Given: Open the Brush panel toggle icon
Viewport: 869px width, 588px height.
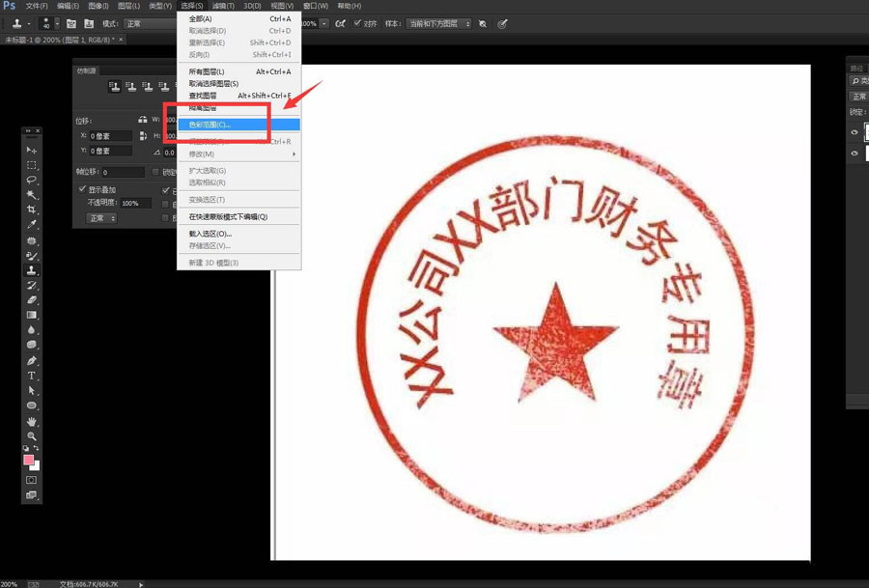Looking at the screenshot, I should [x=70, y=24].
